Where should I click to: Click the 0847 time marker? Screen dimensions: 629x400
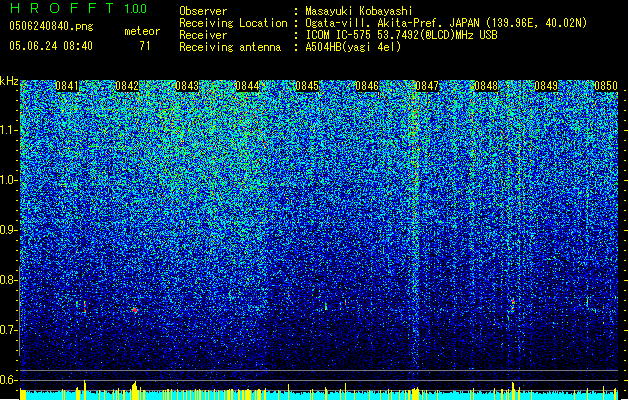(x=427, y=86)
